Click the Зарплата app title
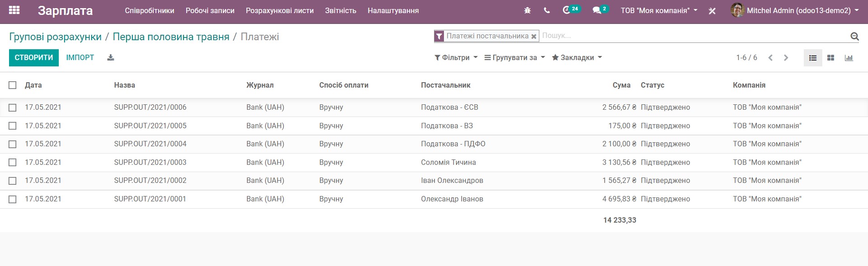 click(66, 10)
